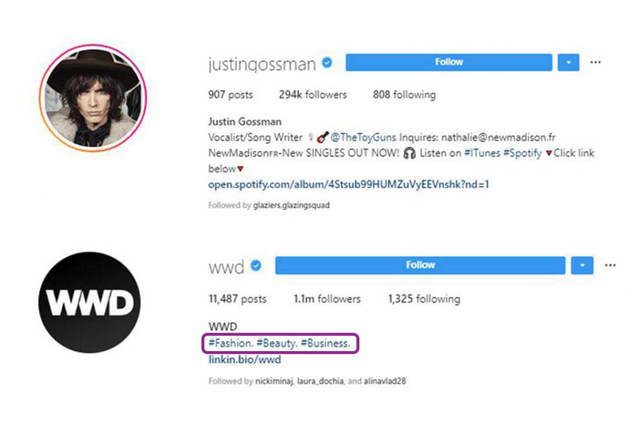The width and height of the screenshot is (640, 423).
Task: Expand suggestions dropdown beside wwd Follow button
Action: click(x=582, y=265)
